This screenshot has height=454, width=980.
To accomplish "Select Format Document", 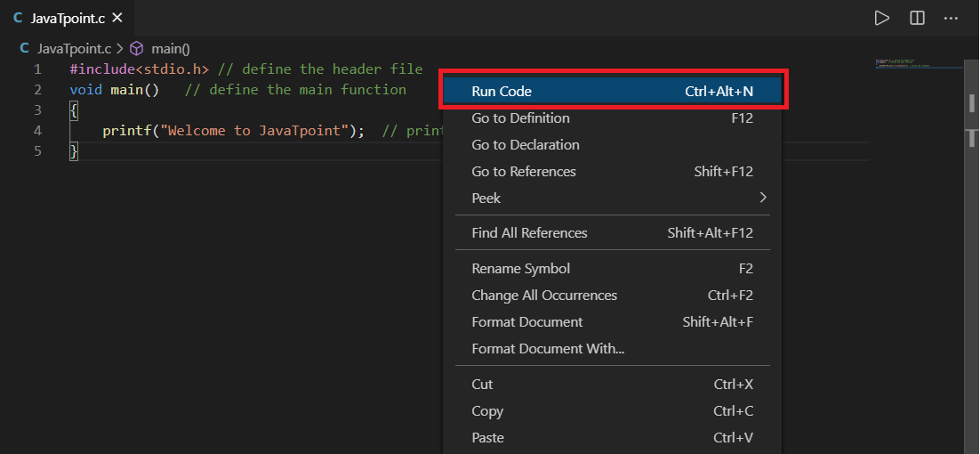I will pyautogui.click(x=612, y=322).
